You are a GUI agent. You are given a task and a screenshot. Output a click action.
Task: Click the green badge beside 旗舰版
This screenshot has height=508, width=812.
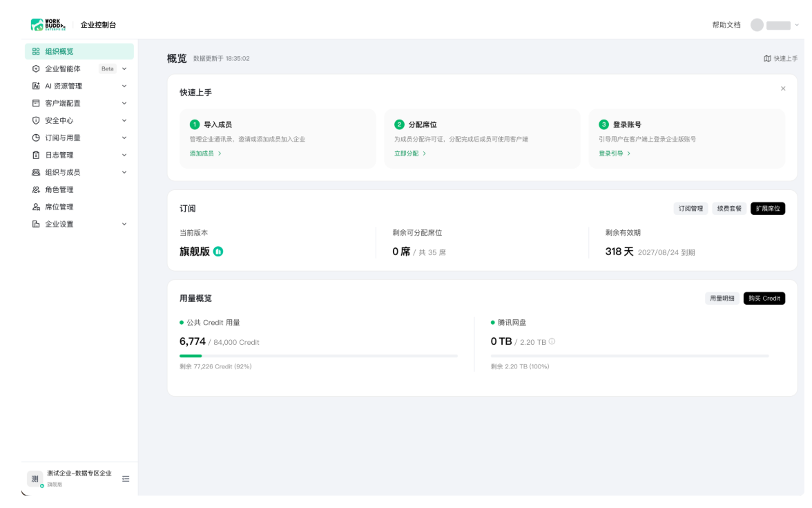click(218, 252)
